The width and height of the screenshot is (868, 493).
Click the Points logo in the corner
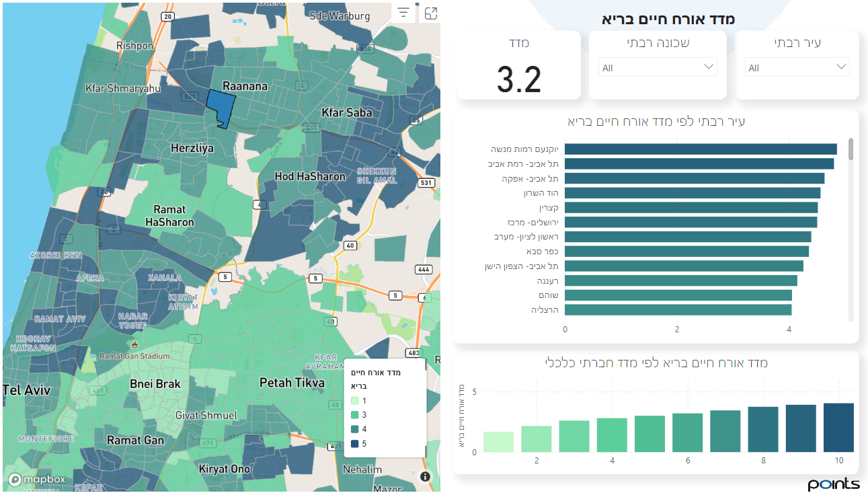(x=834, y=484)
